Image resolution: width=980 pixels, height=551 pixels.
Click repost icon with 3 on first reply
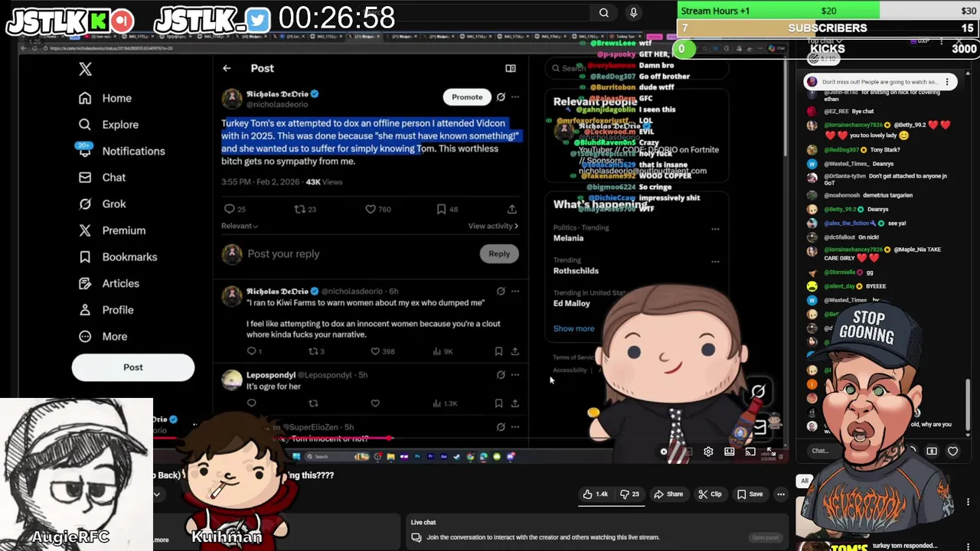(312, 351)
